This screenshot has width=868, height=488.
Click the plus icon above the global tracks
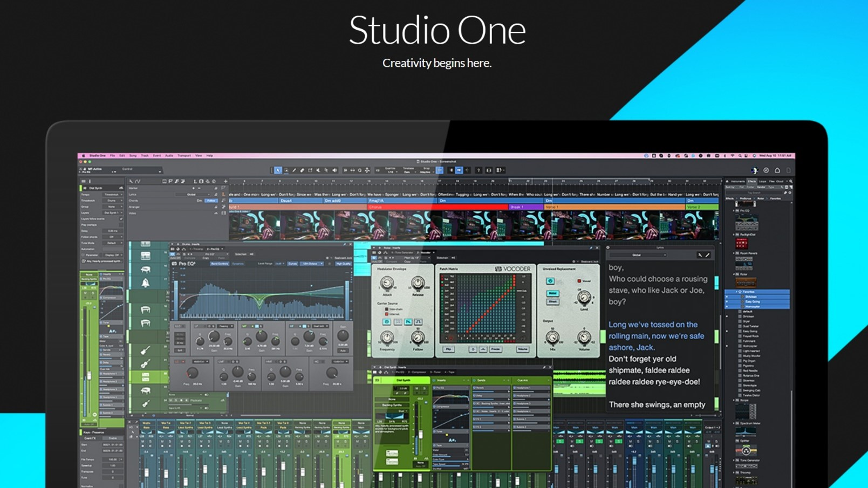tap(225, 181)
